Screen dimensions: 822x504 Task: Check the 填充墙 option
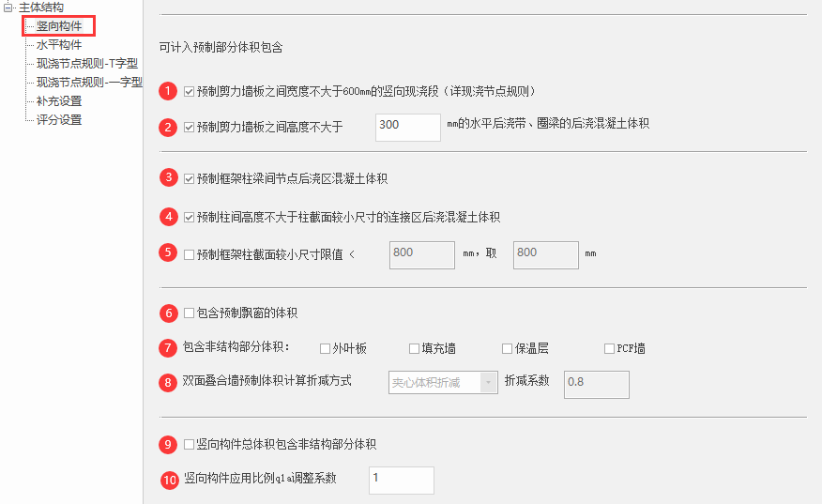[x=415, y=349]
